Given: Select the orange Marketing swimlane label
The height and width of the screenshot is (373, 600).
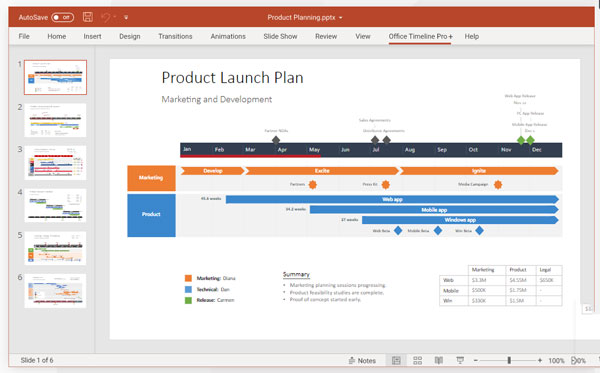Looking at the screenshot, I should click(151, 178).
